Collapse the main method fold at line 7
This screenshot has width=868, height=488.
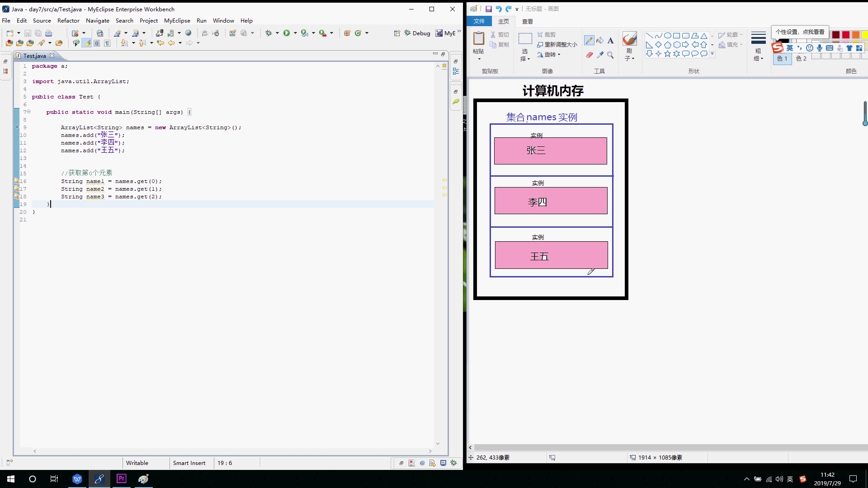click(x=28, y=112)
